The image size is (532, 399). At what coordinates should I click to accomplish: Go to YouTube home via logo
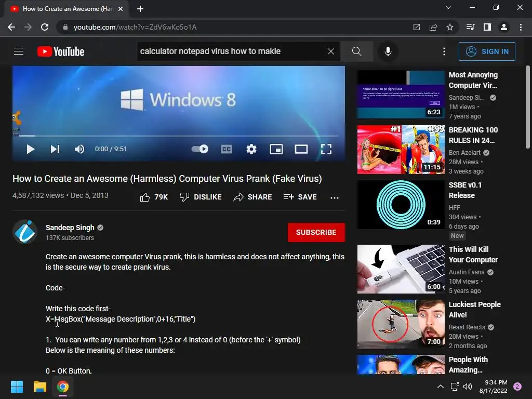pyautogui.click(x=61, y=51)
